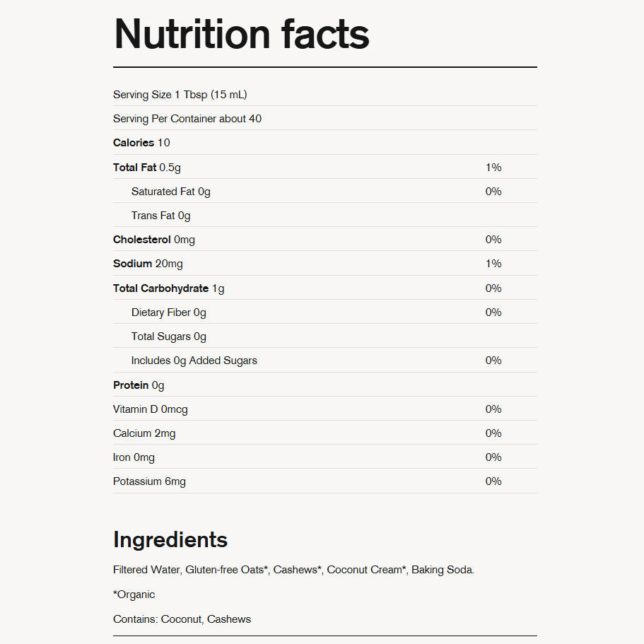
Task: Click the Ingredients heading
Action: click(170, 539)
